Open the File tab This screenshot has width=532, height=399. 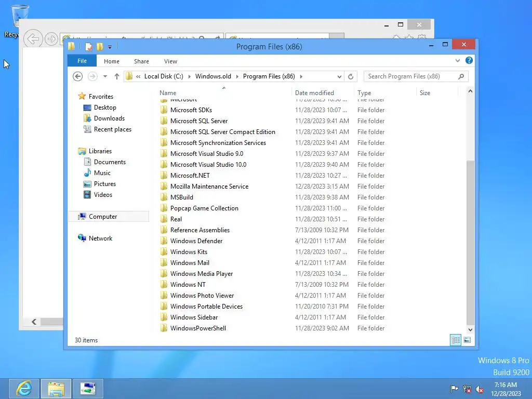[x=82, y=61]
